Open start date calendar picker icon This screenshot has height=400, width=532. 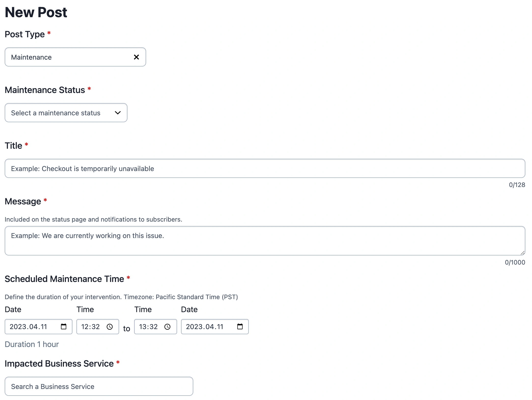tap(64, 326)
